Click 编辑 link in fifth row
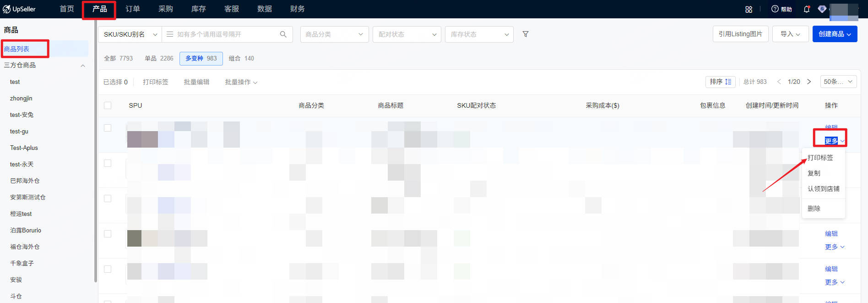Viewport: 868px width, 303px height. click(x=831, y=269)
